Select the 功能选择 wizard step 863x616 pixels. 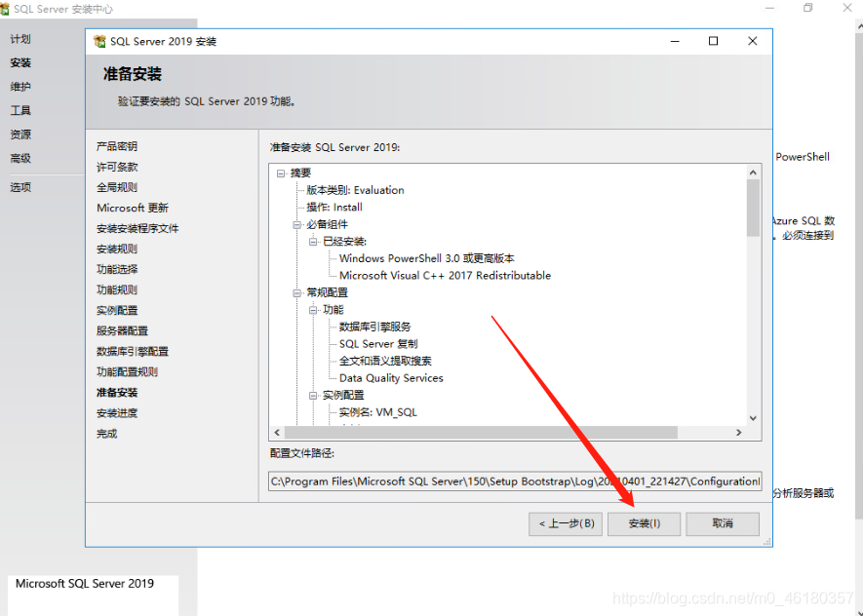click(117, 269)
